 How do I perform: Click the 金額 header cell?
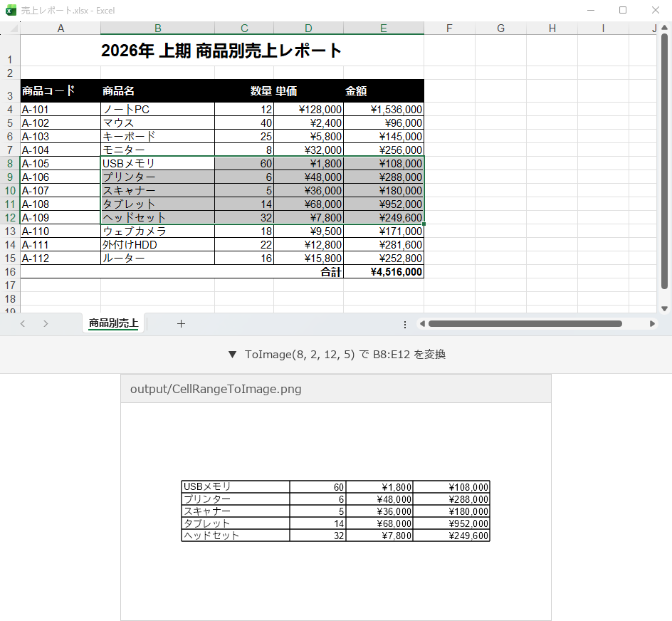384,91
